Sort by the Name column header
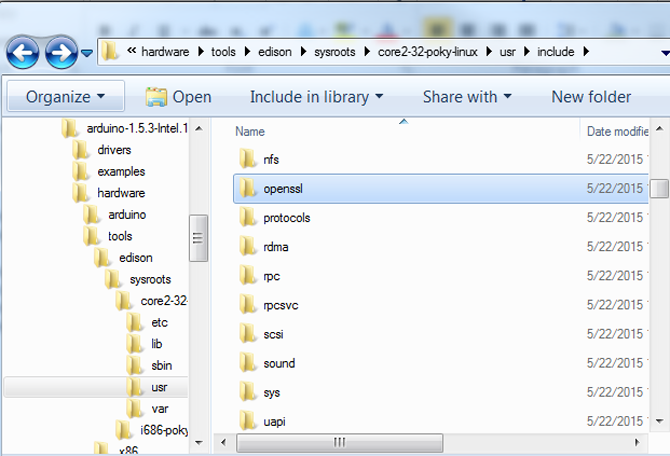This screenshot has width=670, height=456. [x=250, y=131]
